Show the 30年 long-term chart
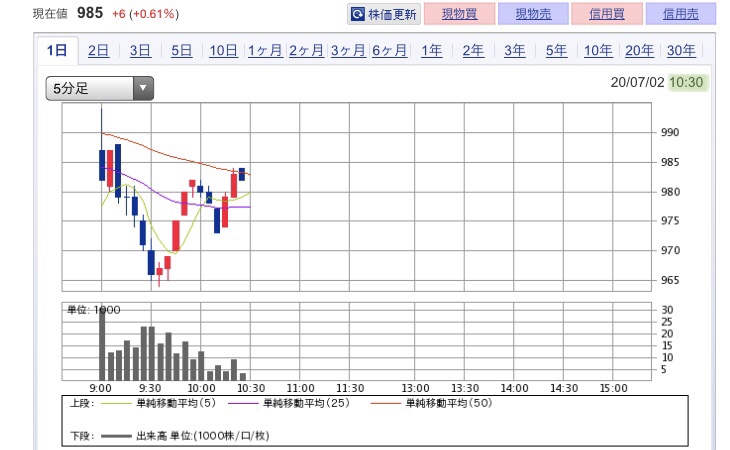The height and width of the screenshot is (450, 730). coord(681,51)
